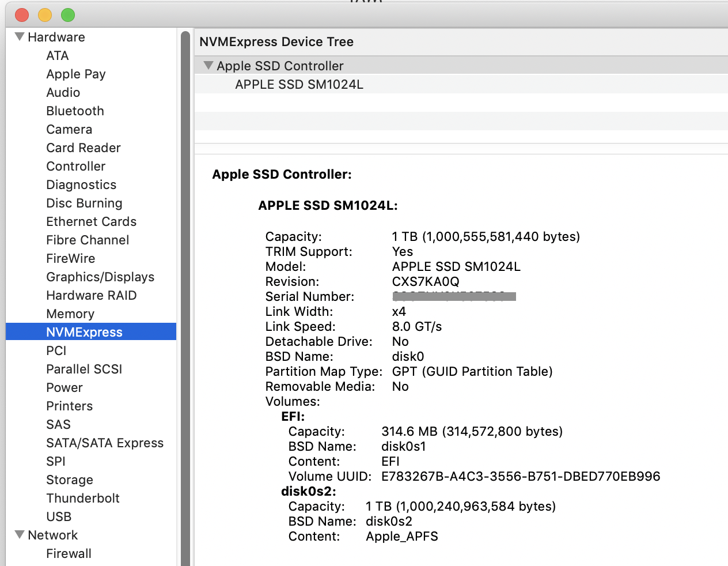
Task: Open the PCI hardware category
Action: pos(56,350)
